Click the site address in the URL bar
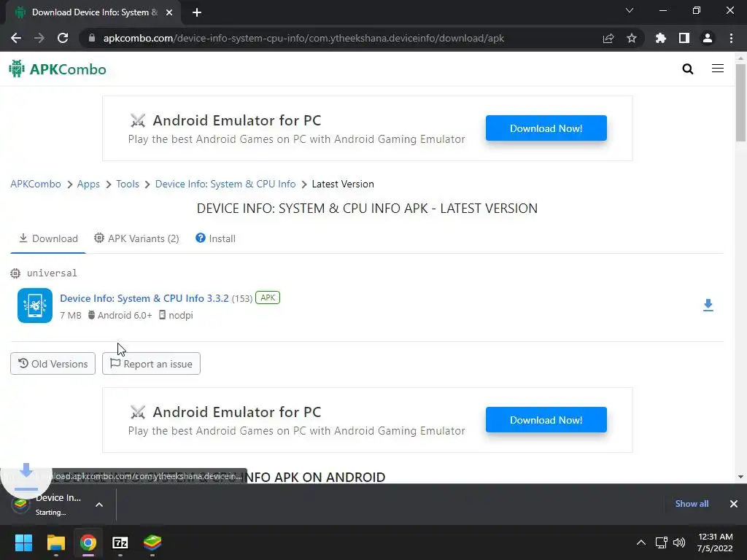747x560 pixels. tap(303, 38)
